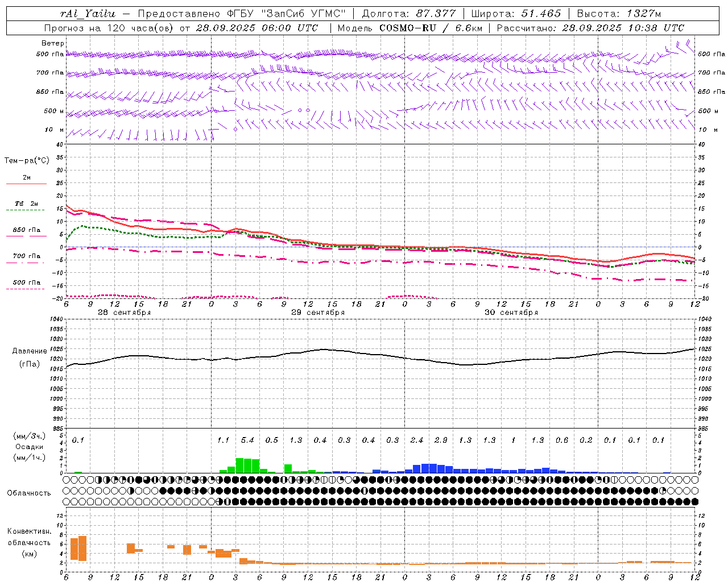Click the COSMO-RU model name
This screenshot has width=728, height=582.
[x=408, y=28]
